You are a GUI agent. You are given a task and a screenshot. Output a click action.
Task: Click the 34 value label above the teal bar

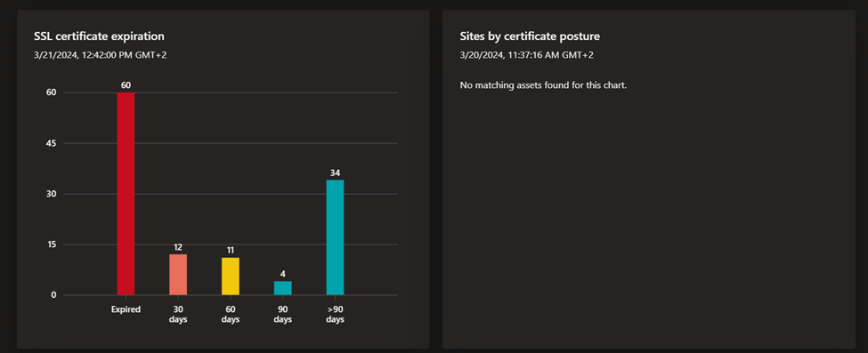335,172
